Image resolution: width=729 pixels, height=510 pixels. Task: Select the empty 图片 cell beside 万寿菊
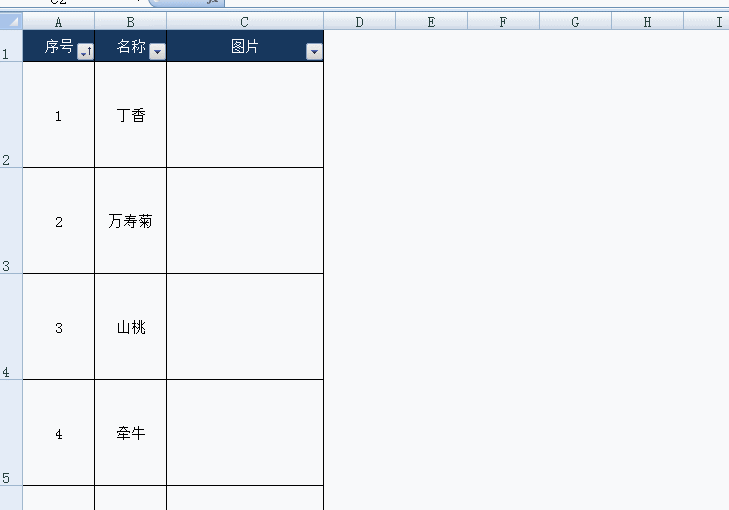(x=245, y=221)
